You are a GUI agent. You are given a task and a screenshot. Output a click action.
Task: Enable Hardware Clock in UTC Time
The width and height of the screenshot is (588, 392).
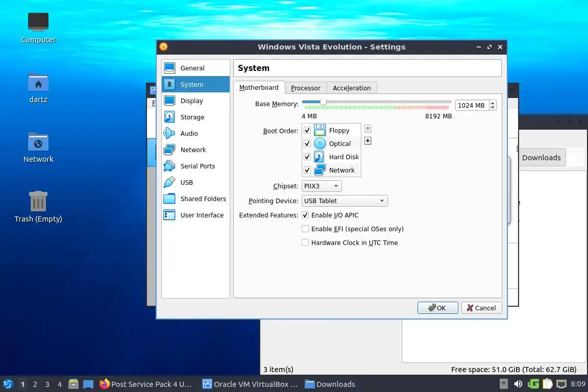(305, 242)
